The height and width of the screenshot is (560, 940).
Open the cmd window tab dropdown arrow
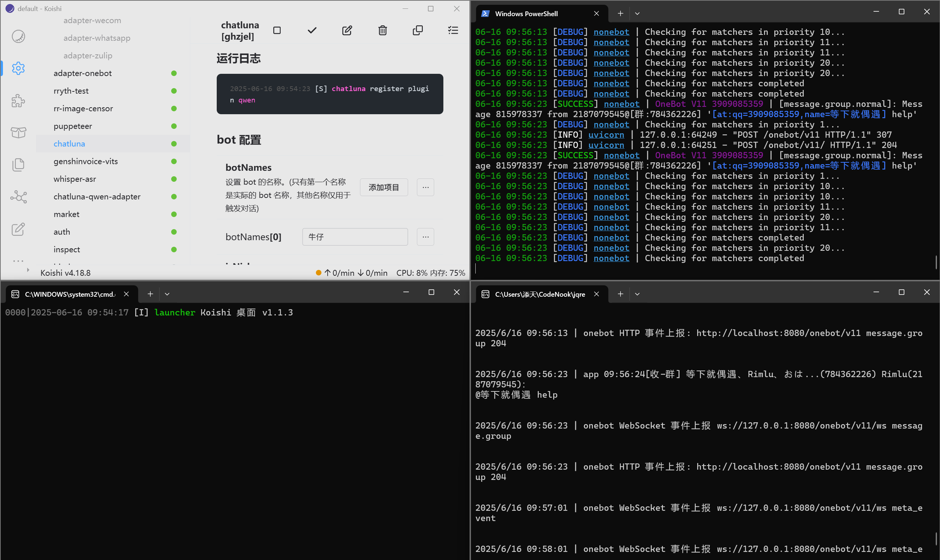coord(167,294)
